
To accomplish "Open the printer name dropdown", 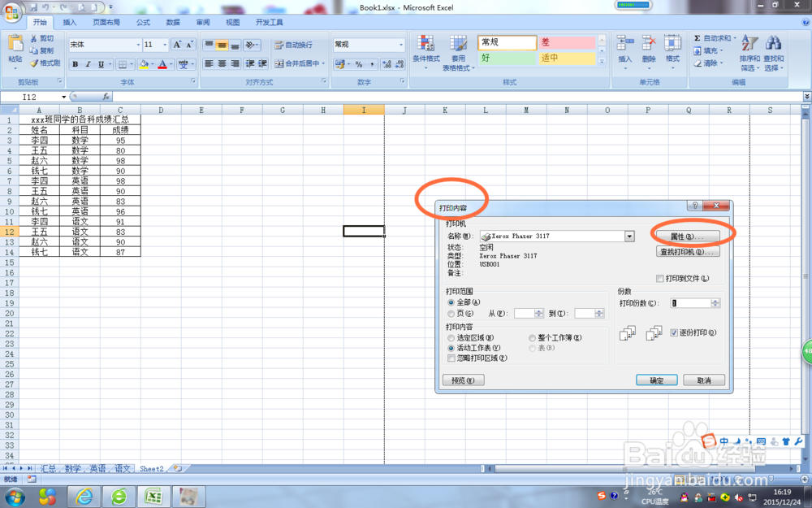I will point(629,237).
